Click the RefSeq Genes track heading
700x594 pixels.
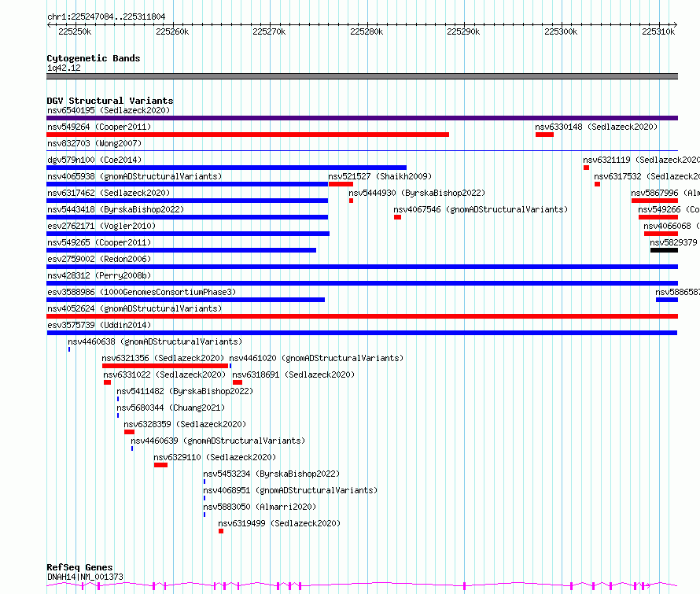(x=79, y=567)
